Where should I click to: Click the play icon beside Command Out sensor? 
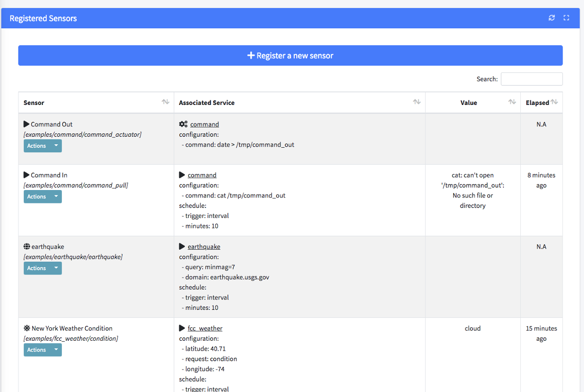[26, 124]
